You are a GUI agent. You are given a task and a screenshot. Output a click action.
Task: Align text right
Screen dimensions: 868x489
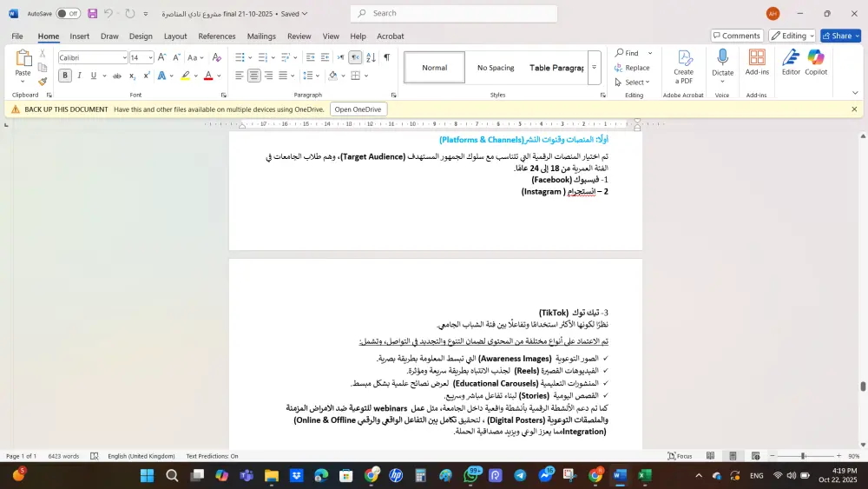[268, 76]
